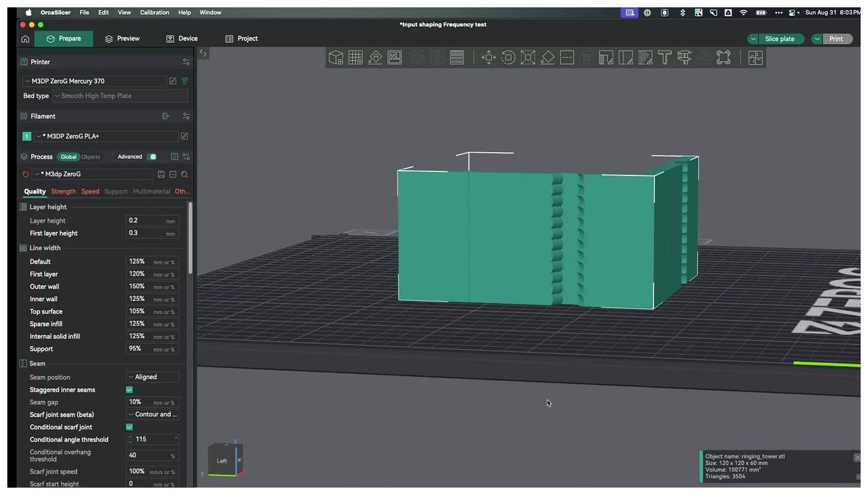
Task: Open the Calibration menu
Action: (155, 12)
